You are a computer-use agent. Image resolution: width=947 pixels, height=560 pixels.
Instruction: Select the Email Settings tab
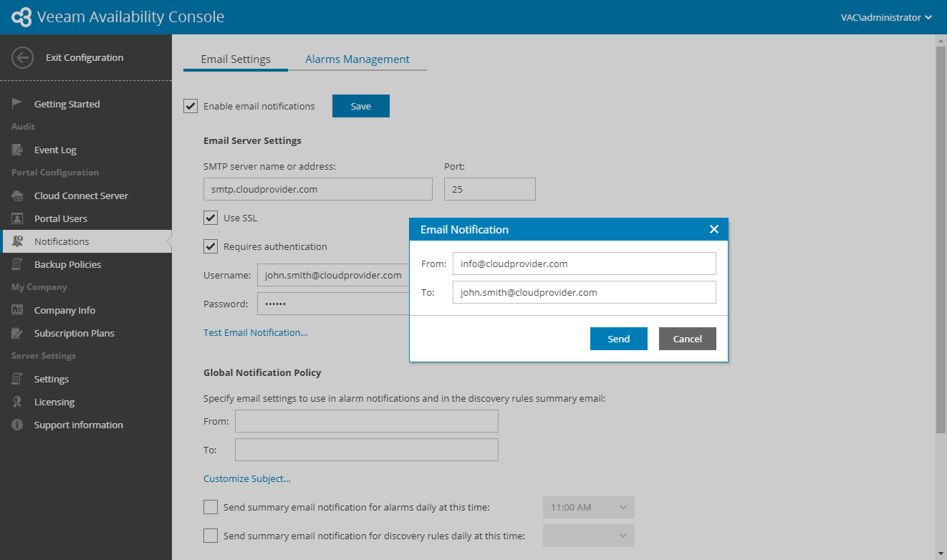click(235, 59)
